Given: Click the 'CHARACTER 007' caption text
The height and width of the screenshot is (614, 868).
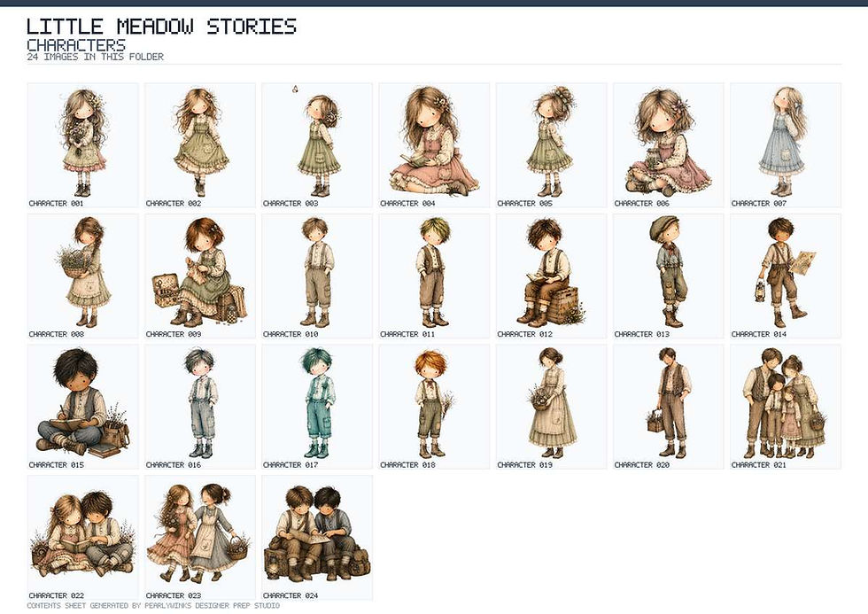Looking at the screenshot, I should click(x=758, y=204).
